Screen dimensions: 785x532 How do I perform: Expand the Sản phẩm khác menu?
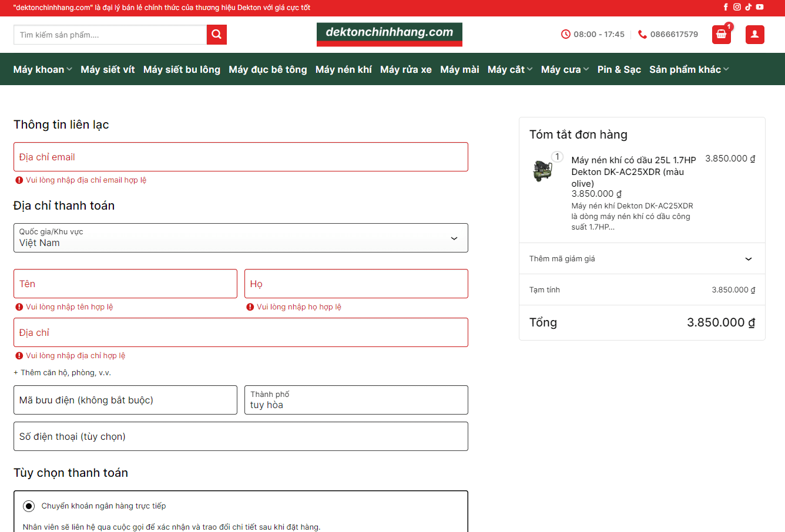[x=689, y=69]
